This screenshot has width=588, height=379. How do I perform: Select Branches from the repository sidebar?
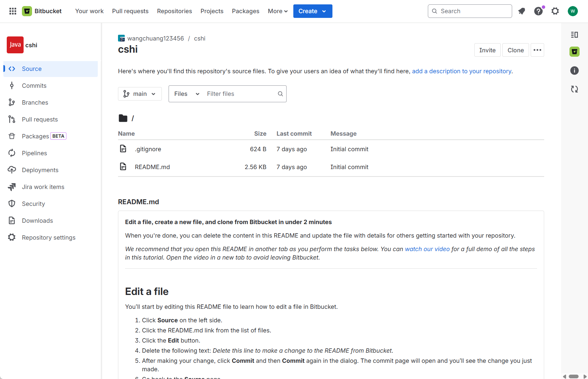[35, 102]
